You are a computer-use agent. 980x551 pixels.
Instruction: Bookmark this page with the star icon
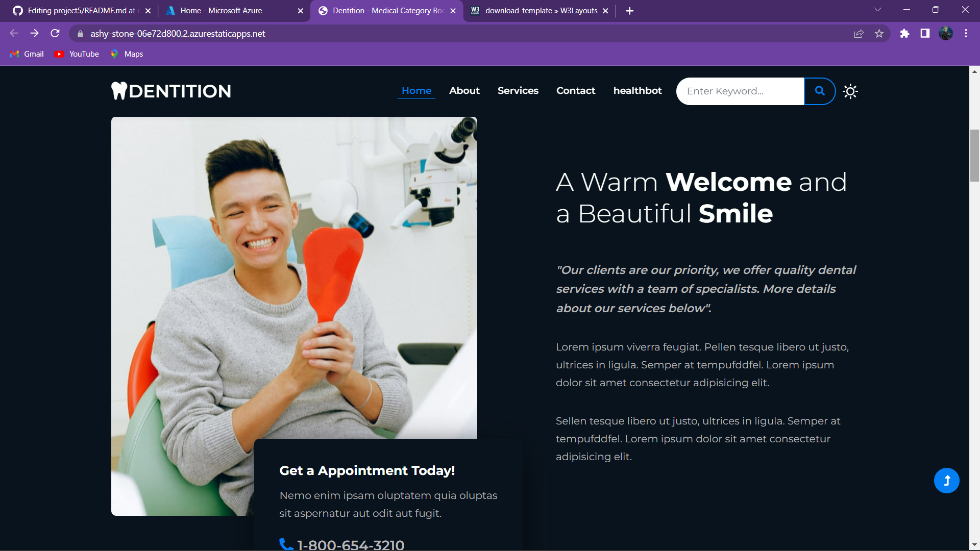click(879, 34)
